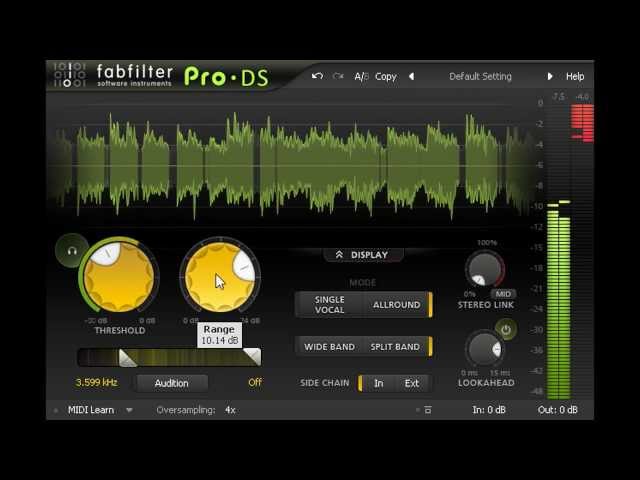Select Single Vocal mode
Image resolution: width=640 pixels, height=480 pixels.
coord(329,304)
